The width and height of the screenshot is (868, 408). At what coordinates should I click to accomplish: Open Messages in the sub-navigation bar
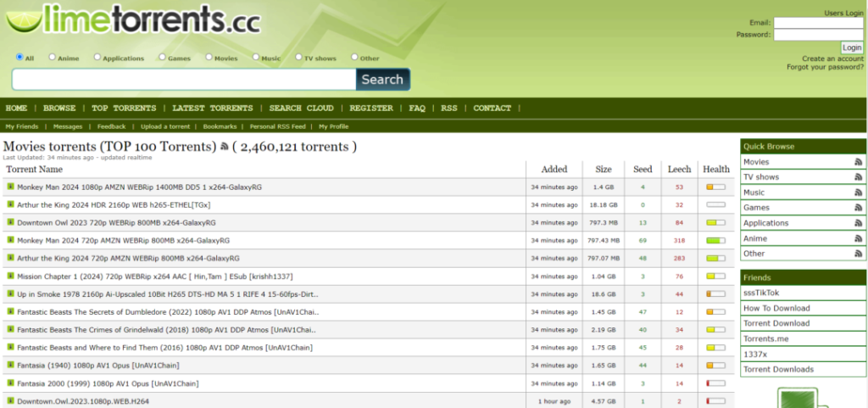68,126
